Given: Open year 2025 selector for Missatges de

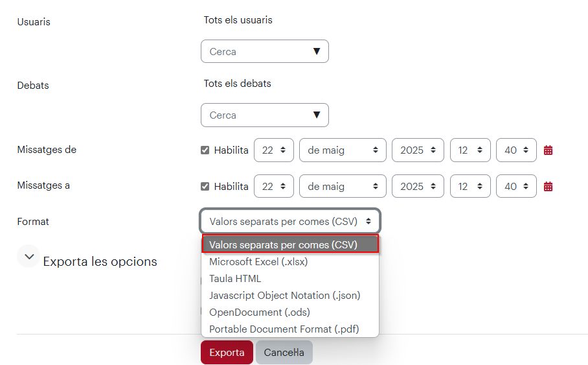Looking at the screenshot, I should [418, 150].
